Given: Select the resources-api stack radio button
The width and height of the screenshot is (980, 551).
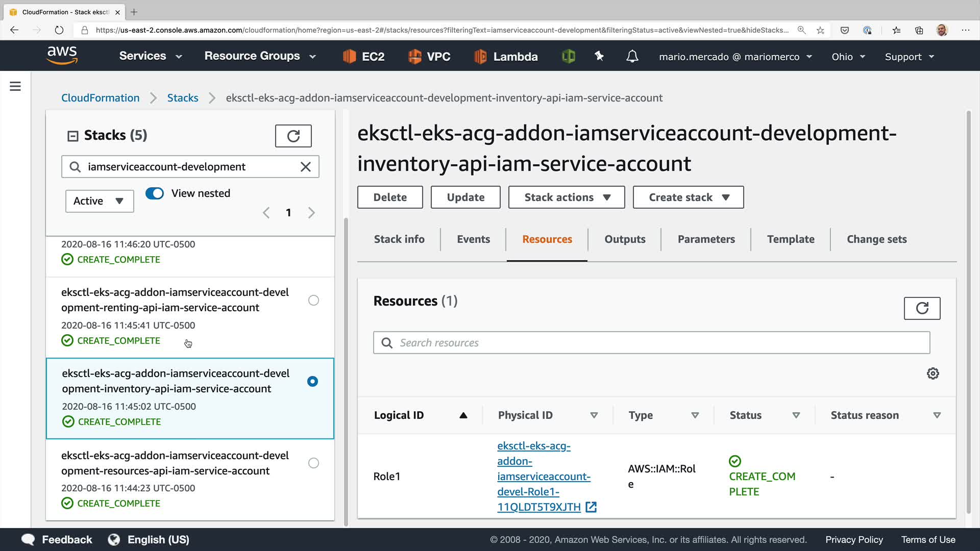Looking at the screenshot, I should [313, 463].
